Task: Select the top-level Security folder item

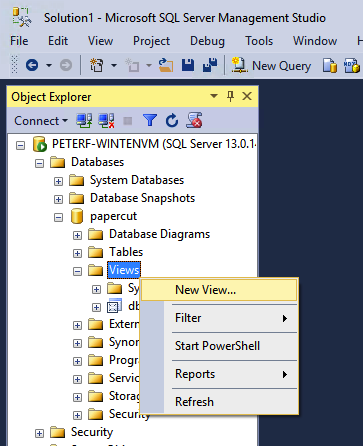Action: coord(92,432)
